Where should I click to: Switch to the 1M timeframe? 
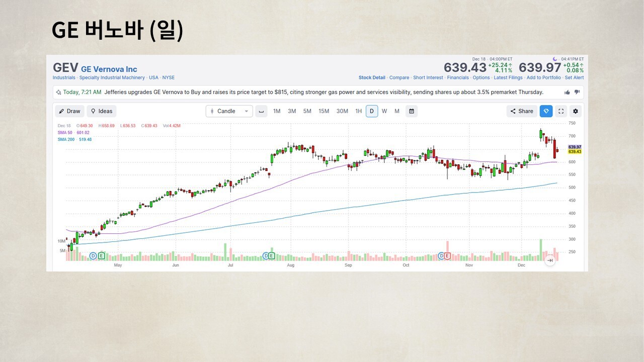click(x=277, y=111)
